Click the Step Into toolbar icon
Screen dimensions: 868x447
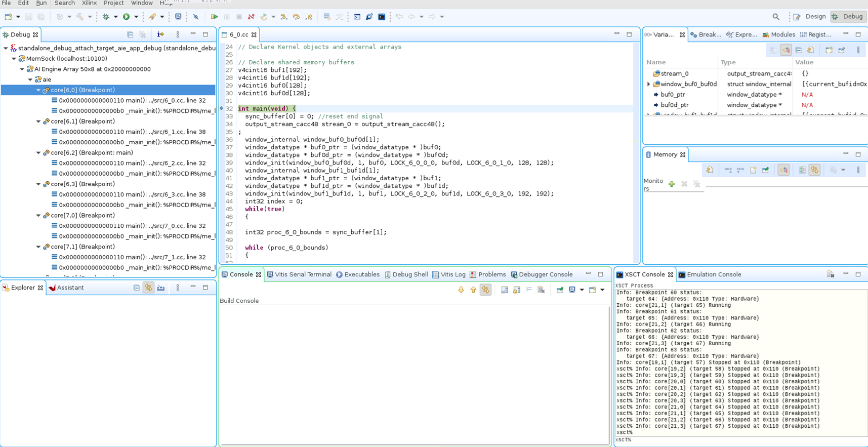(x=284, y=17)
